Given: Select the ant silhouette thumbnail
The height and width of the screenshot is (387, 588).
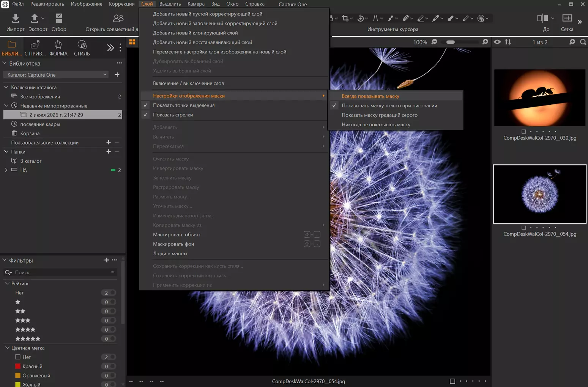Looking at the screenshot, I should tap(539, 98).
